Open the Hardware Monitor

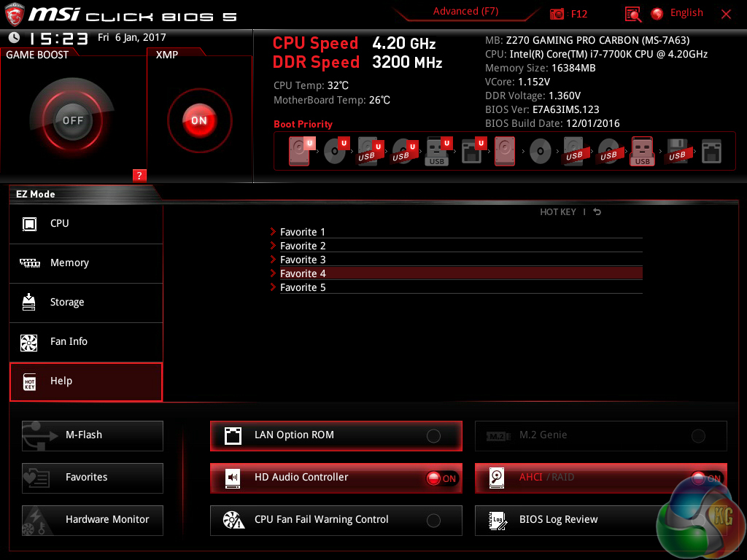click(x=93, y=520)
